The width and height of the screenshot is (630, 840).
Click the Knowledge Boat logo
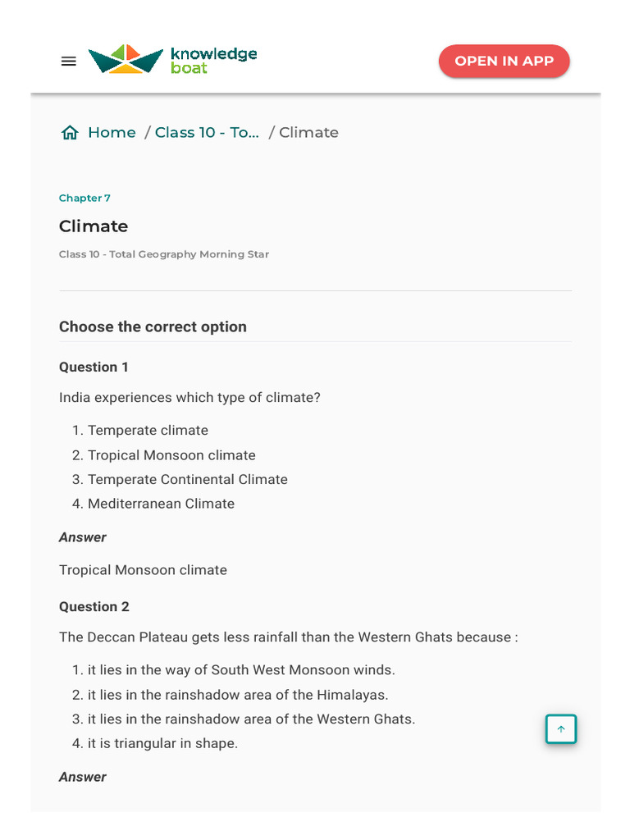pyautogui.click(x=173, y=60)
